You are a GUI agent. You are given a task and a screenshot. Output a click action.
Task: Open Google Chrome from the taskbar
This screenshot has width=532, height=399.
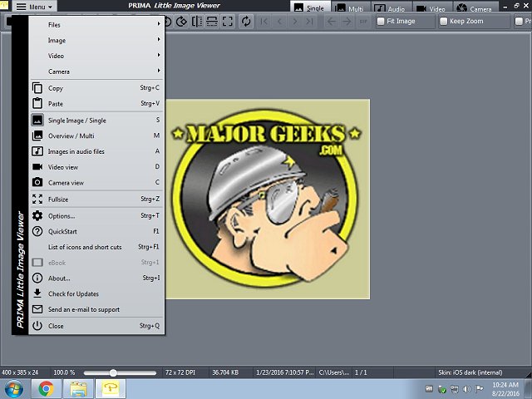coord(46,388)
